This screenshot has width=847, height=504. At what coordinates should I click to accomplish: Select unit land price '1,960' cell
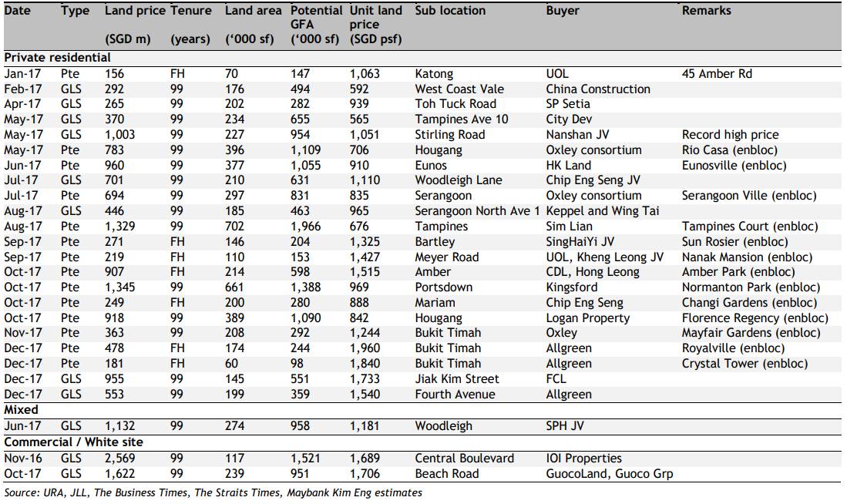click(365, 348)
